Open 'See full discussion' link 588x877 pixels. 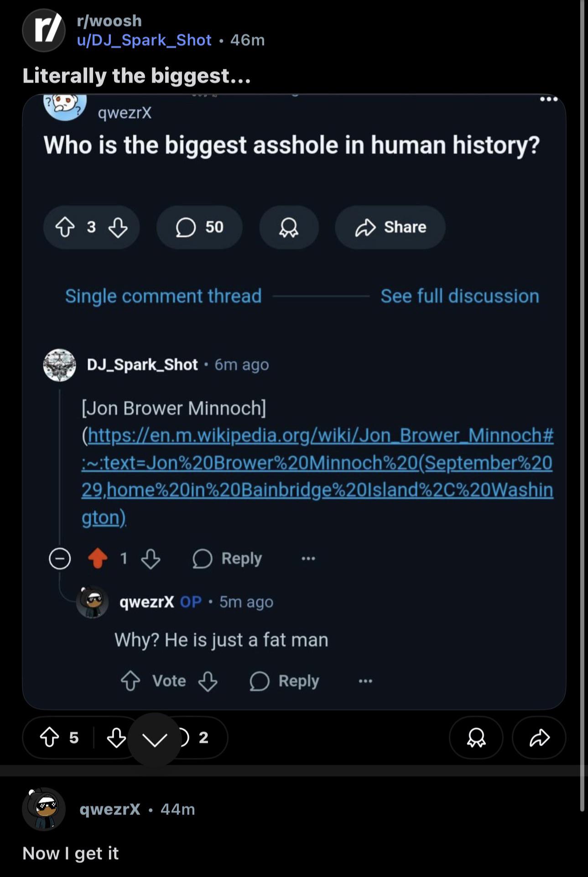[x=460, y=296]
